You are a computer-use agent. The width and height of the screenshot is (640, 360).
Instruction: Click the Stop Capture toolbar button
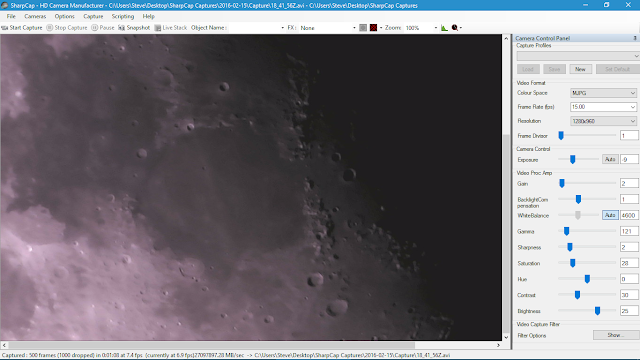click(67, 28)
